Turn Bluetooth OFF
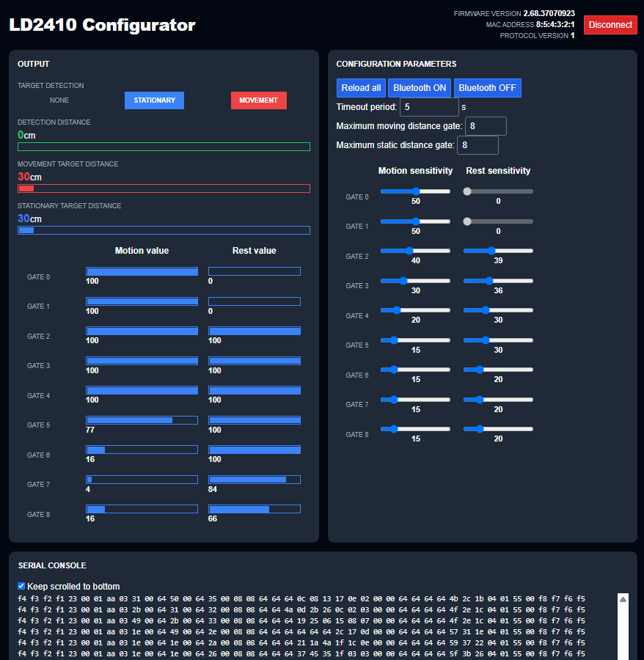 tap(487, 87)
